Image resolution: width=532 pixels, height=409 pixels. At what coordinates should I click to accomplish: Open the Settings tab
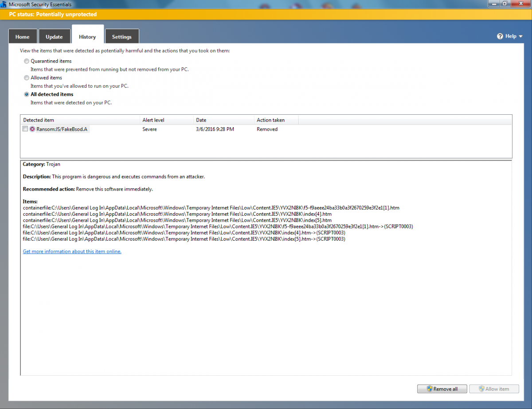[x=122, y=37]
